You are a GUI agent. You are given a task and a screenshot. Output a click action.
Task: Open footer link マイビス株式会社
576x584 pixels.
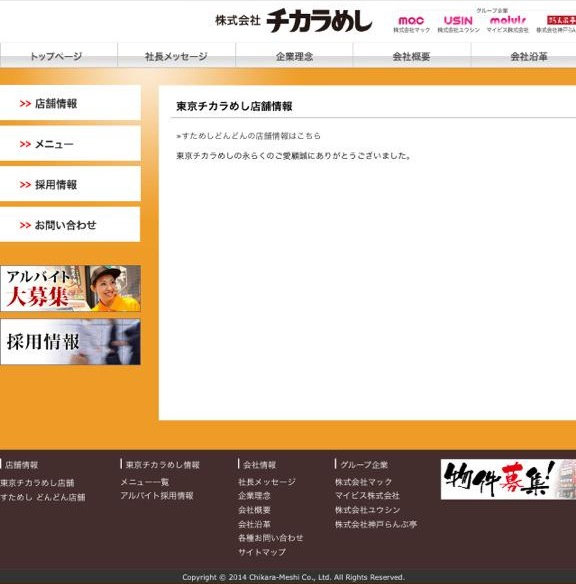tap(367, 496)
